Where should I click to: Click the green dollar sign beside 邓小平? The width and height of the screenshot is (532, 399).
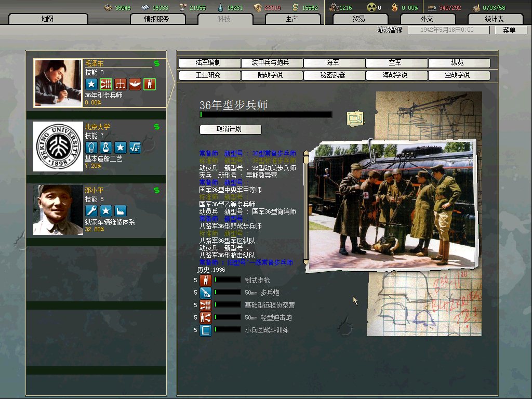point(156,190)
